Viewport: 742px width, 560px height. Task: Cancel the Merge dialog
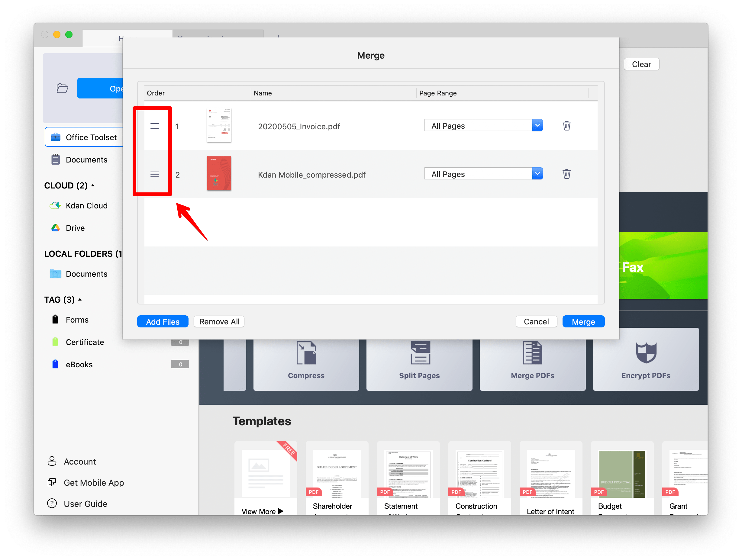(536, 322)
